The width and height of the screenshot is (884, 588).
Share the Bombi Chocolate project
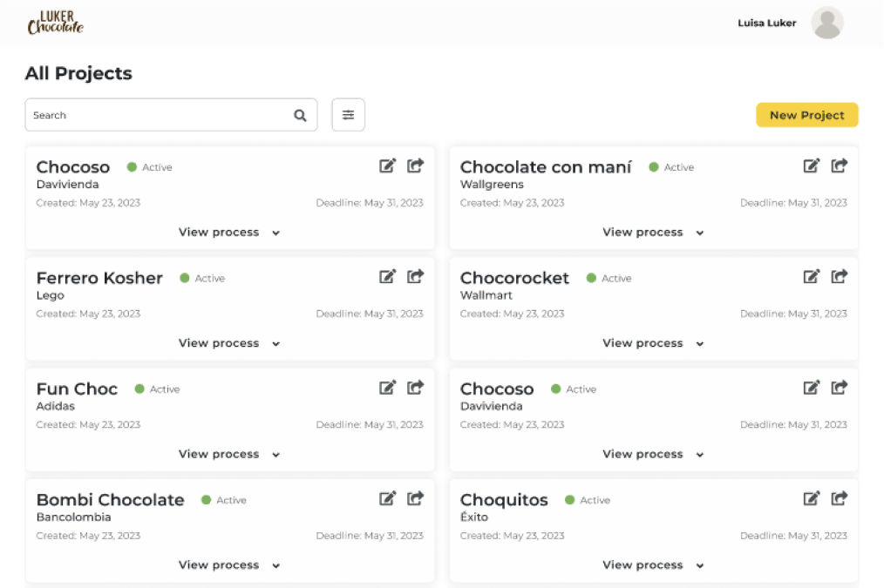coord(416,498)
